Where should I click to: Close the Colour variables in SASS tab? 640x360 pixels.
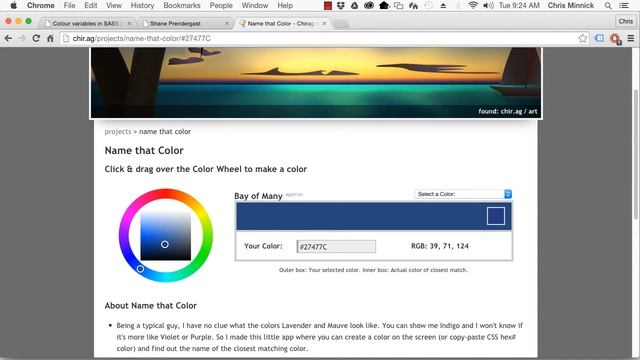click(129, 23)
